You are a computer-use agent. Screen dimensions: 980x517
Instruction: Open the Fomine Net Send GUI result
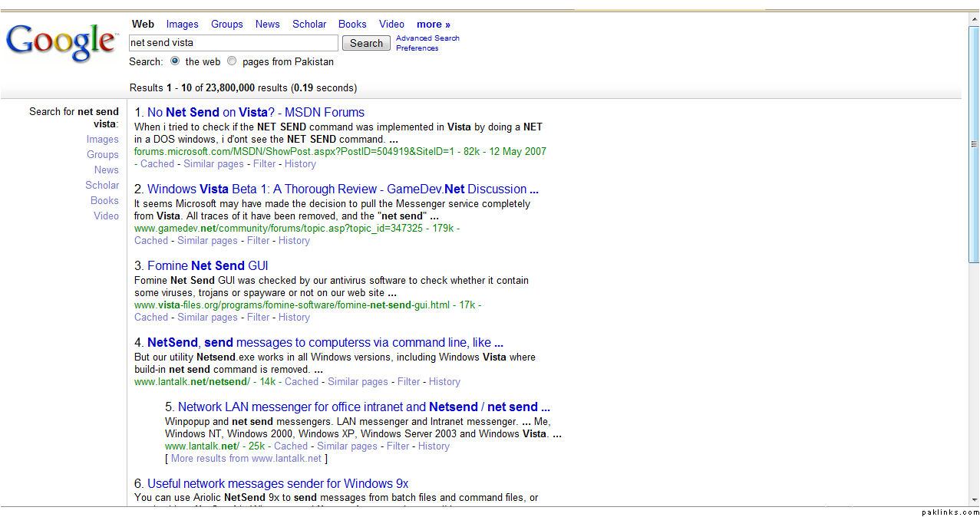tap(207, 265)
